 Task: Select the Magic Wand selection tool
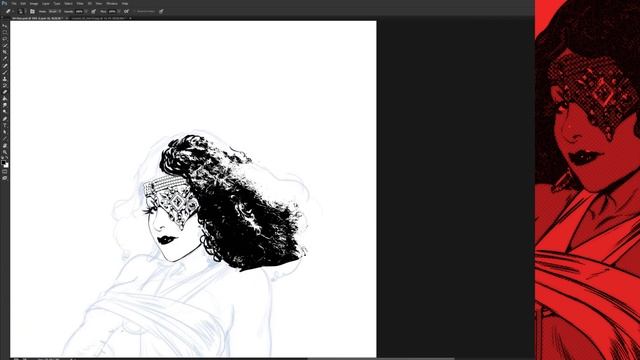pos(5,45)
